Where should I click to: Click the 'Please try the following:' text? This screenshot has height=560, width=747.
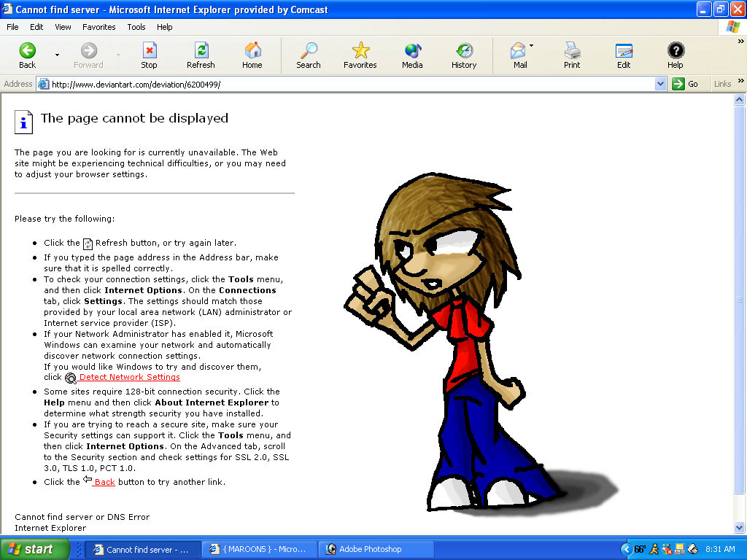(x=64, y=219)
